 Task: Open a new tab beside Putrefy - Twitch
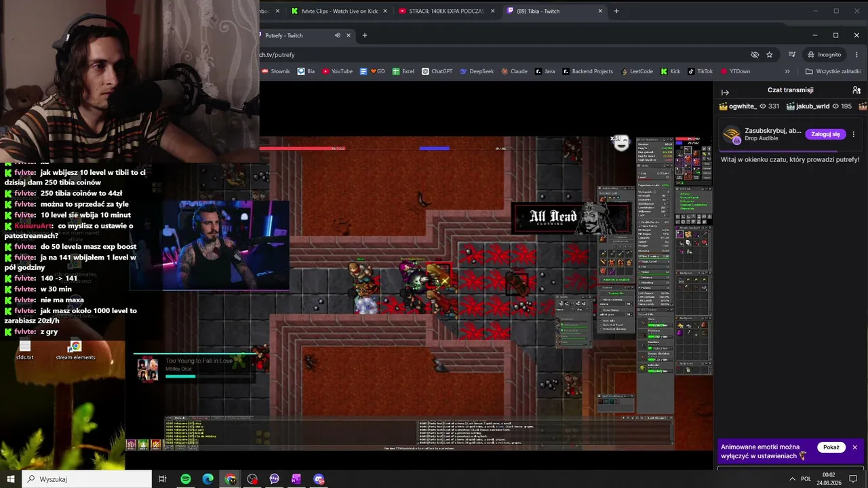pos(365,35)
